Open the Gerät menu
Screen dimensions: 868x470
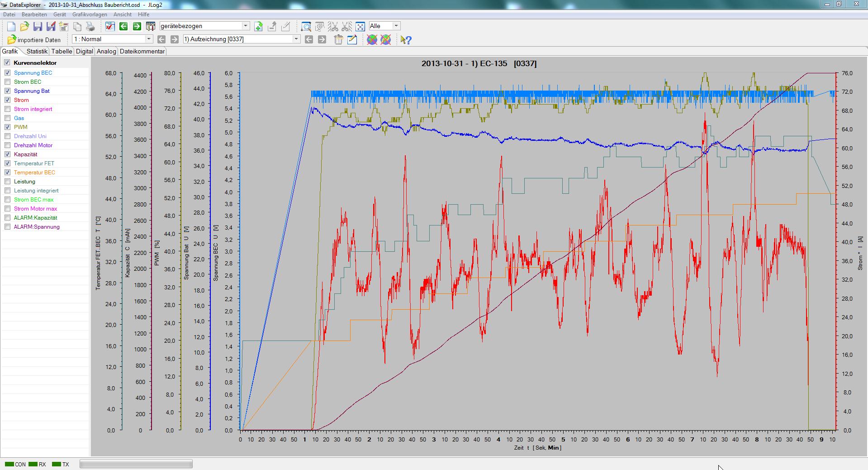point(60,14)
